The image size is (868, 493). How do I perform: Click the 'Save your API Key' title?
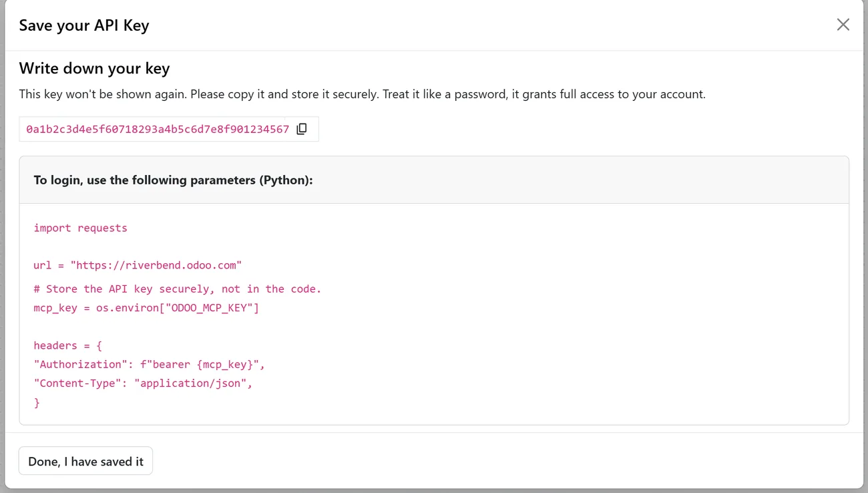pos(84,25)
